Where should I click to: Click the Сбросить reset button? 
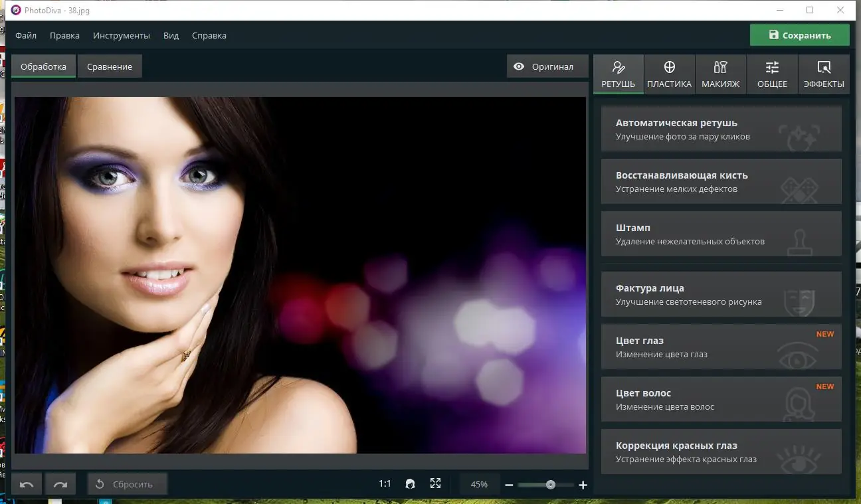127,484
